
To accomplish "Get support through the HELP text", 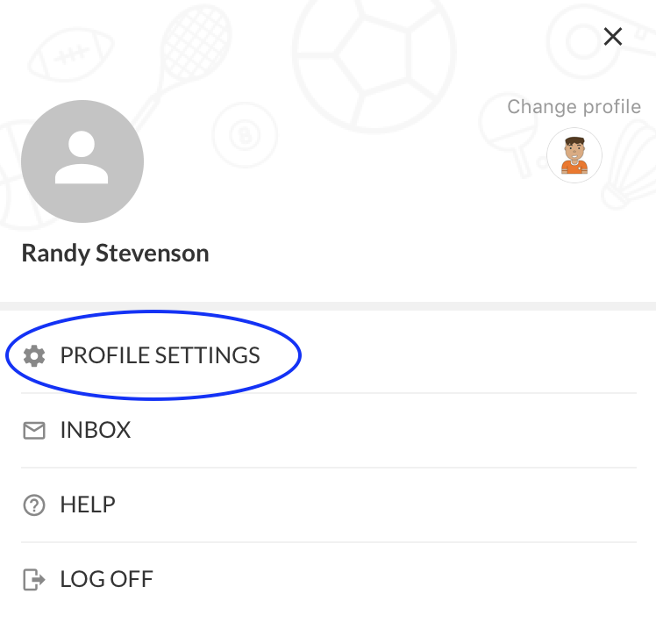I will pos(88,504).
